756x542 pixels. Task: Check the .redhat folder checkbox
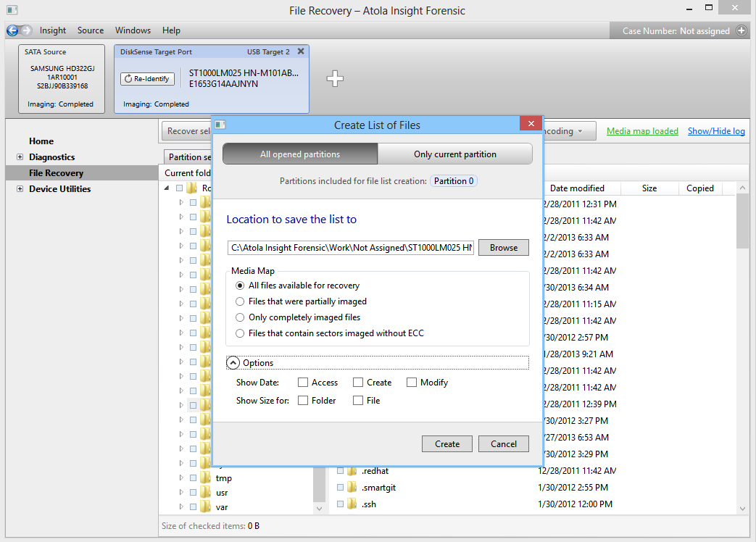pyautogui.click(x=341, y=471)
